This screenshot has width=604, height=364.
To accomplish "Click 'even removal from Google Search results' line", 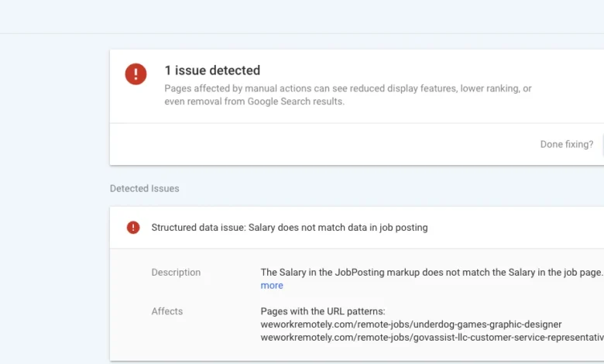I will point(254,101).
